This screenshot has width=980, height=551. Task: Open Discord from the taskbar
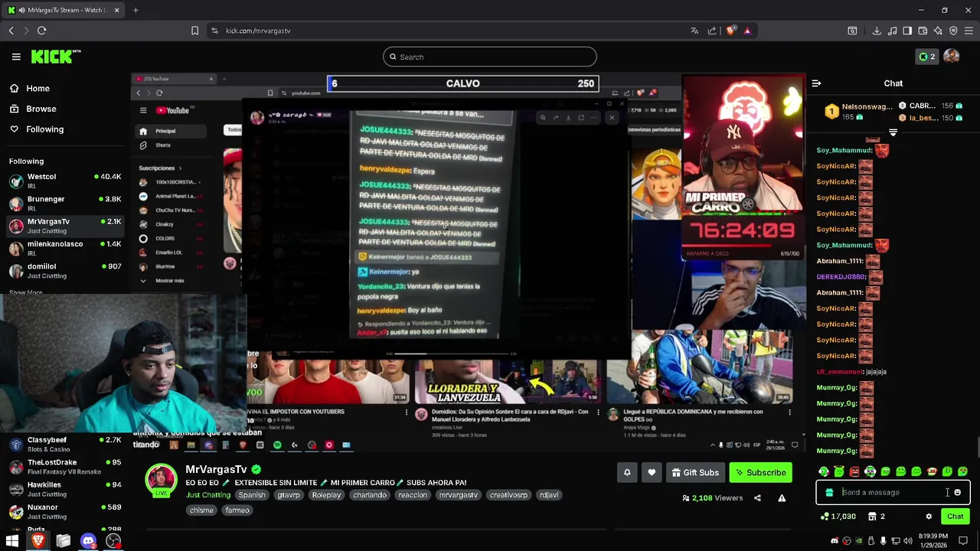coord(88,541)
